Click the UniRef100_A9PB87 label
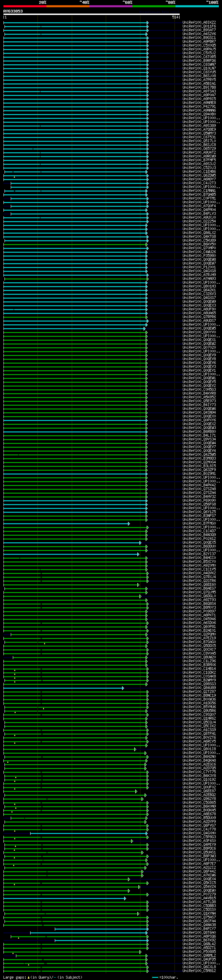The height and width of the screenshot is (980, 222). point(199,41)
